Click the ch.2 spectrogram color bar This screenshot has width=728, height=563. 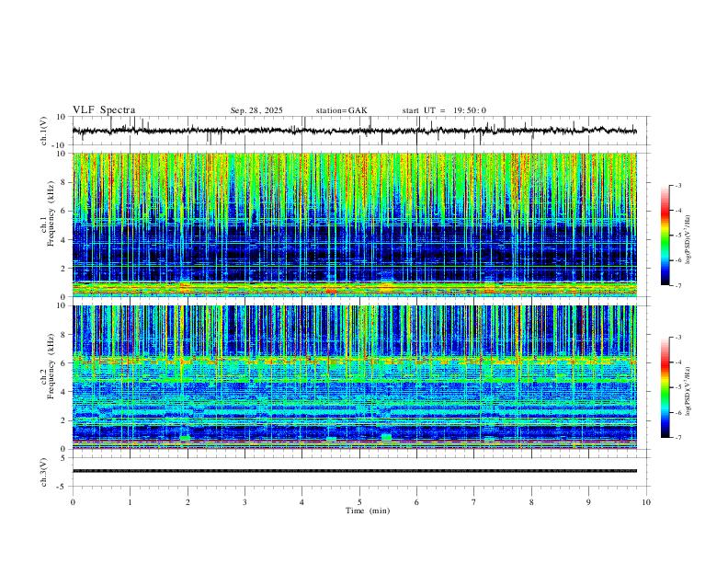point(665,387)
